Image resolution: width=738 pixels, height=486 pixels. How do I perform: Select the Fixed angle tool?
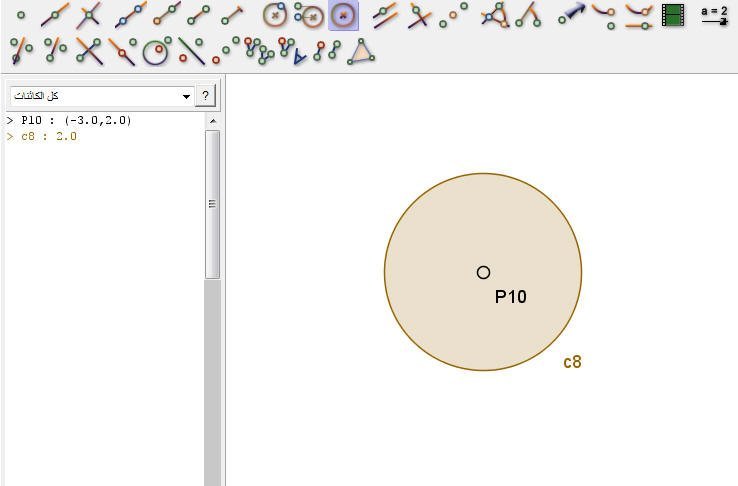pyautogui.click(x=528, y=16)
